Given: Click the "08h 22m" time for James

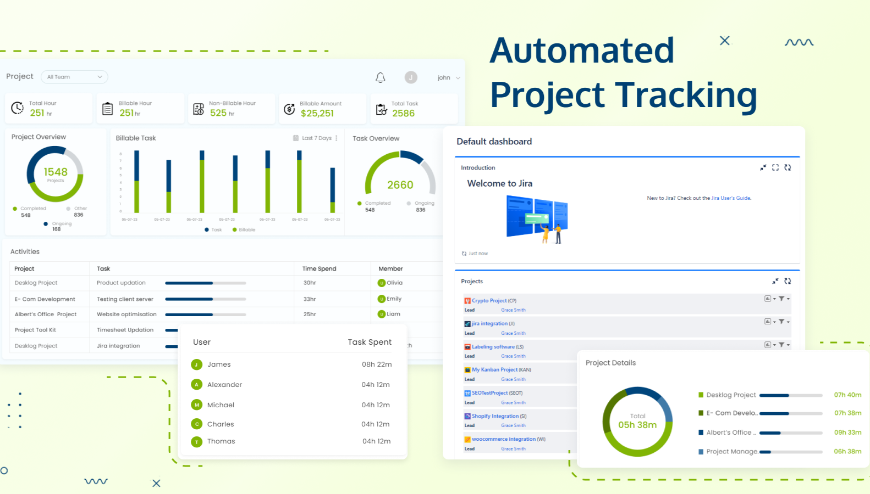Looking at the screenshot, I should [x=377, y=365].
